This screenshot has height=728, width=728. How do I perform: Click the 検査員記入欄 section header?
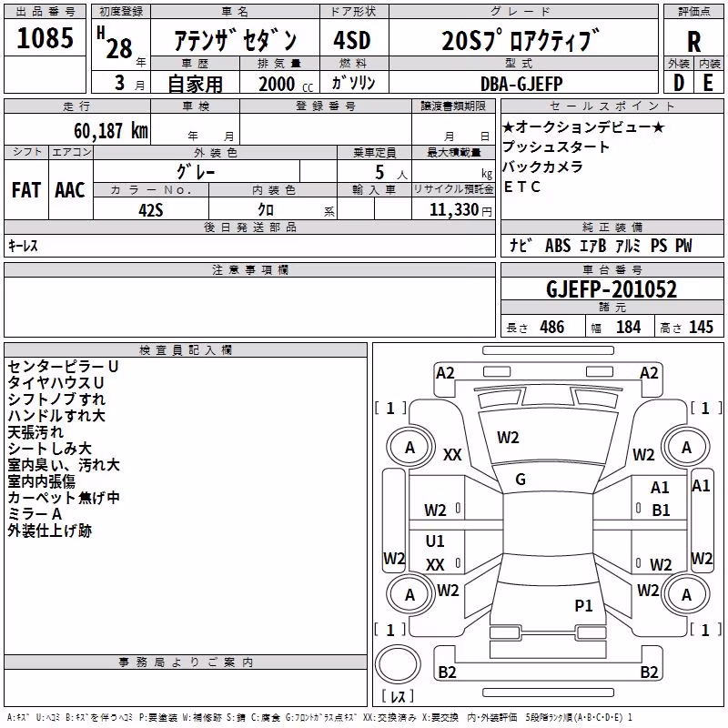coord(186,350)
